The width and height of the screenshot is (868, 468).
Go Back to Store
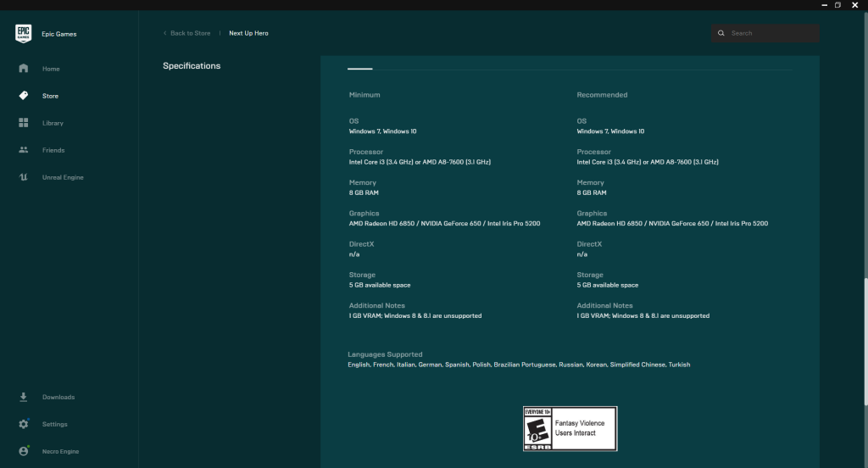(x=191, y=33)
